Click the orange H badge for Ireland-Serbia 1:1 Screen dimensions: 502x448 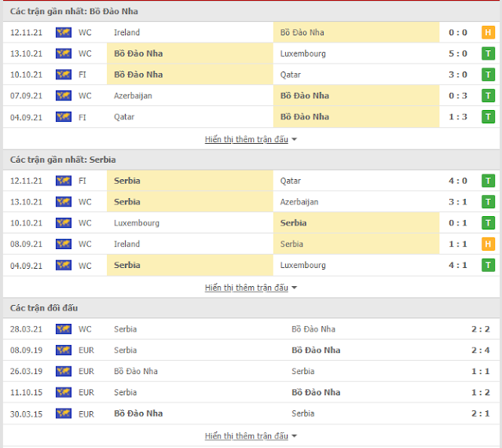(488, 244)
